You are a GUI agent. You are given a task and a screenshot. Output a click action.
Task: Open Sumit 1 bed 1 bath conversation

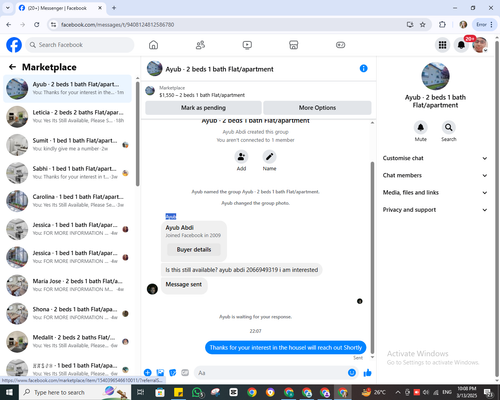(68, 145)
